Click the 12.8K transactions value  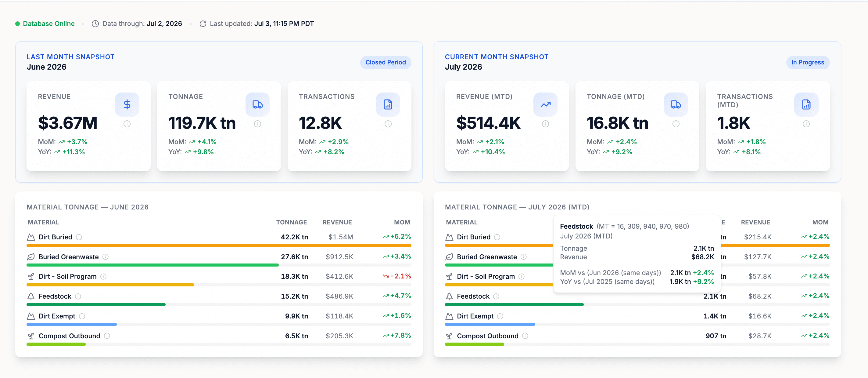pyautogui.click(x=320, y=123)
